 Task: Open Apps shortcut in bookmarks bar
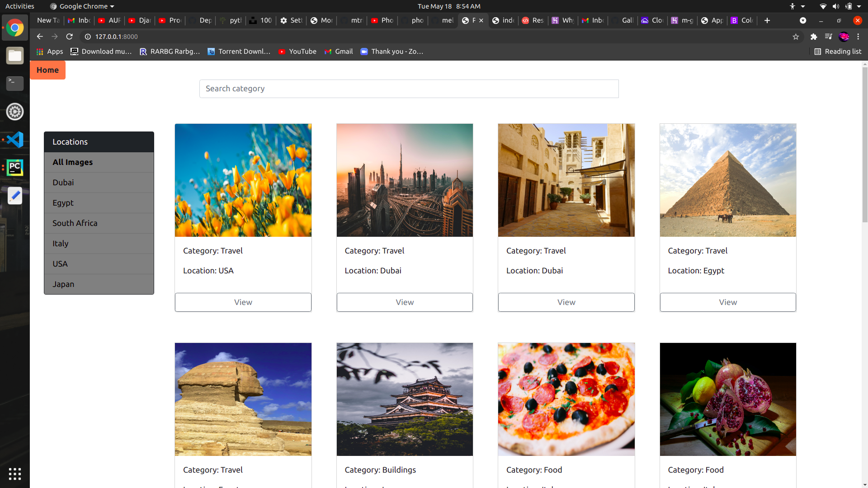coord(50,52)
